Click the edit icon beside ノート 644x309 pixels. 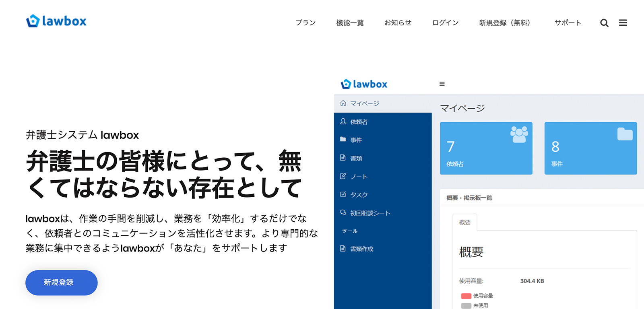click(x=343, y=176)
